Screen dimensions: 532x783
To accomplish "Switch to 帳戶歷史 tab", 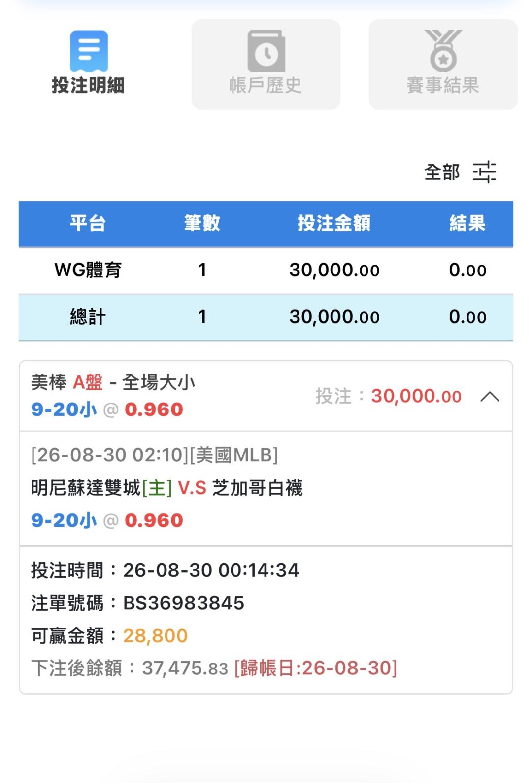I will point(266,65).
